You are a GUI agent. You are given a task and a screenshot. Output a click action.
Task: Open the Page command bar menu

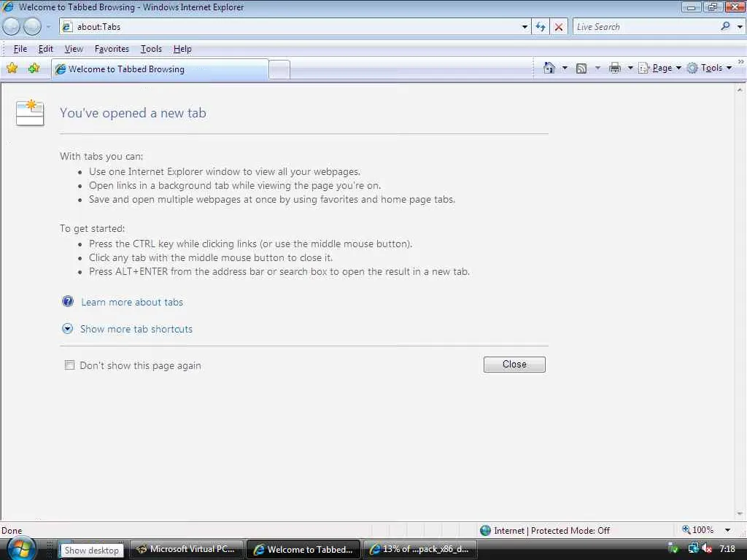659,68
